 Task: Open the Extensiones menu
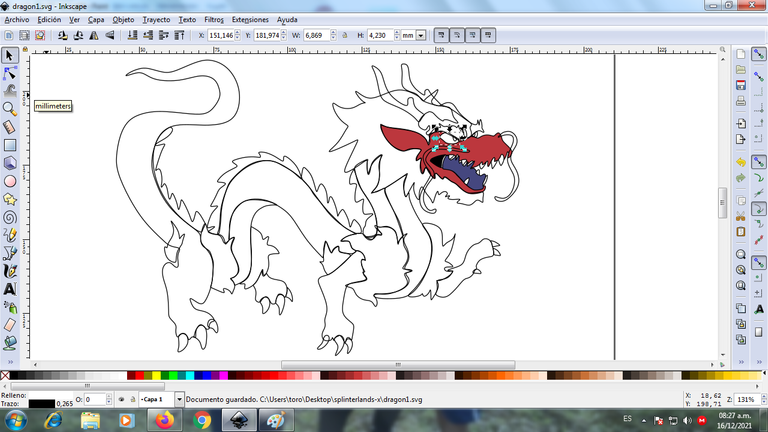point(250,20)
